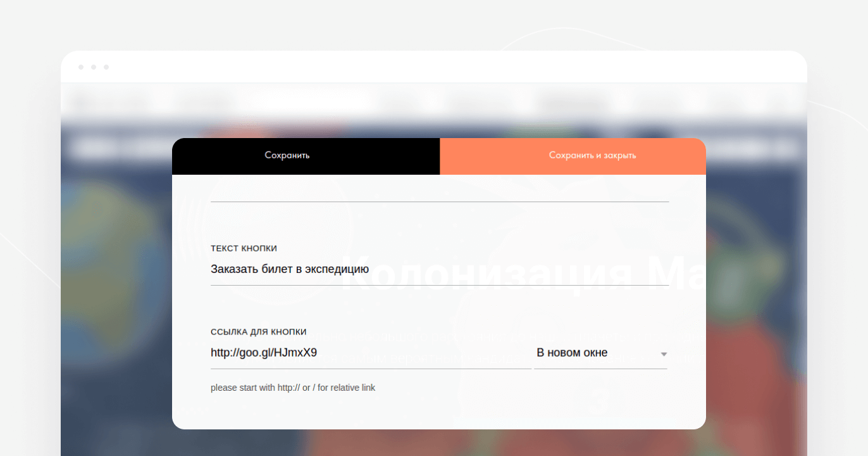Click the ТЕКСТ КНОПКИ label
The image size is (868, 456).
[244, 248]
